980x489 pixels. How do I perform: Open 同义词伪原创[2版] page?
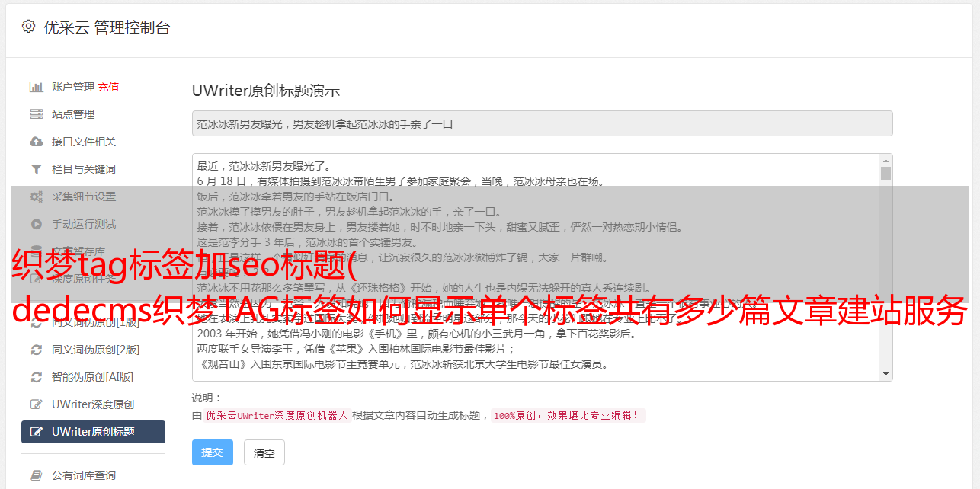pos(96,350)
